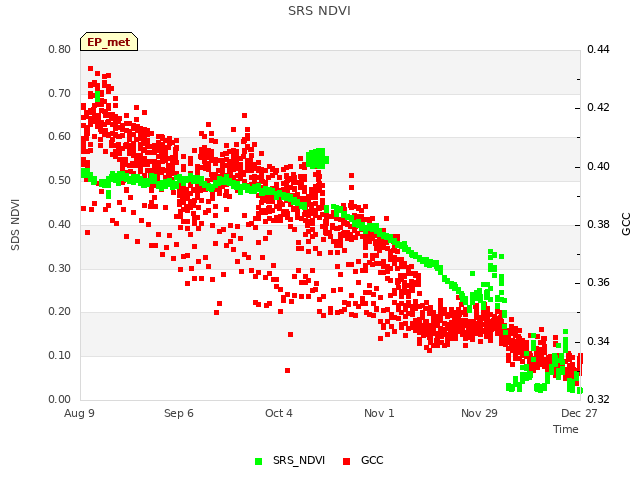
Task: Click the large green cluster near mid-October
Action: tap(317, 158)
